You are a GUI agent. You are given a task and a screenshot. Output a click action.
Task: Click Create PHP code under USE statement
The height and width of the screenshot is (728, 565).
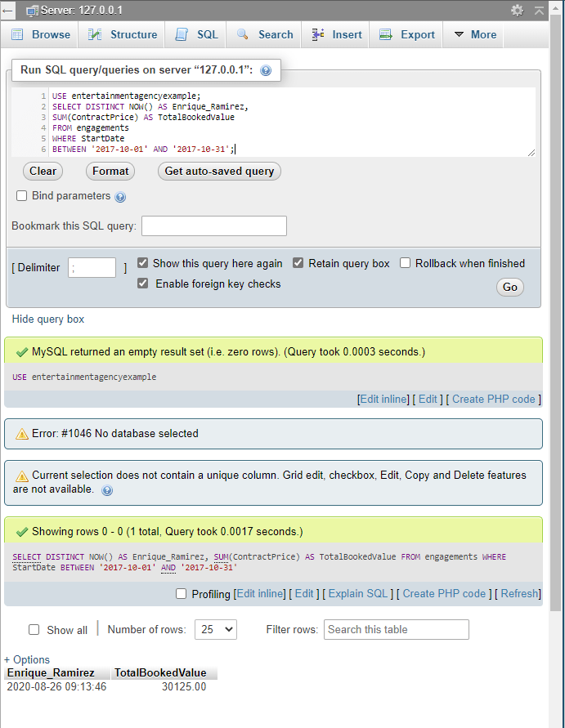(493, 400)
